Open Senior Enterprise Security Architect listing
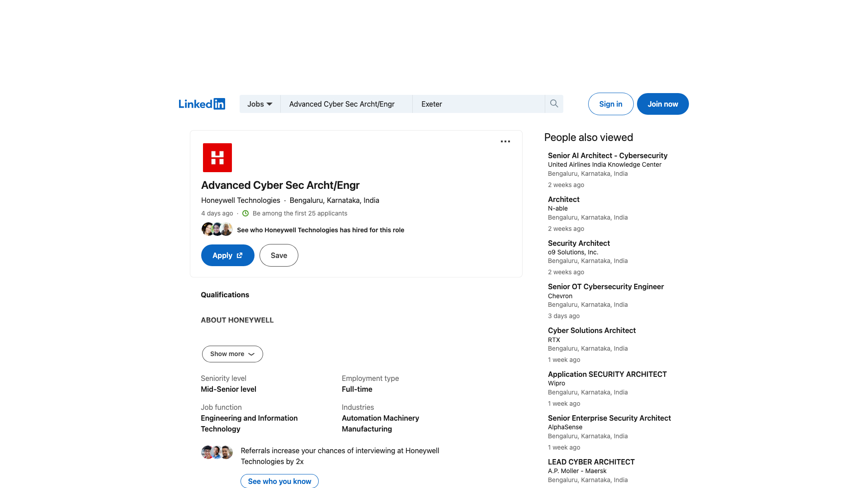This screenshot has height=488, width=868. pos(609,418)
